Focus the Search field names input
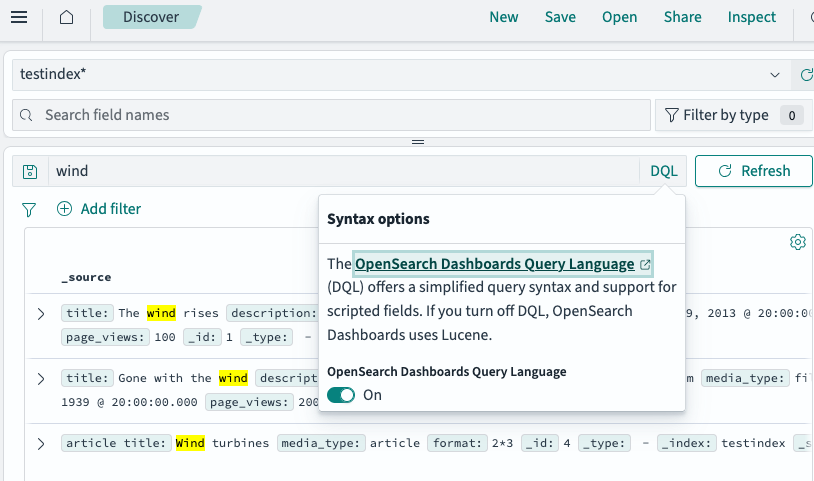 point(331,115)
